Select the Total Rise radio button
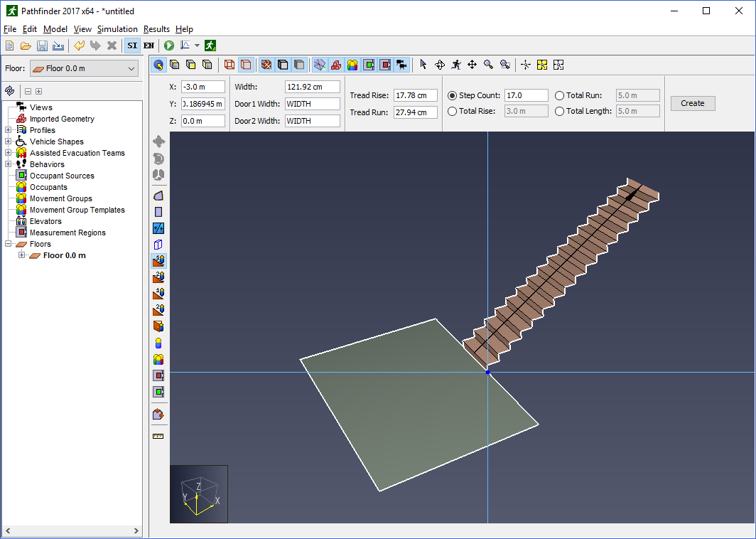 pyautogui.click(x=452, y=111)
